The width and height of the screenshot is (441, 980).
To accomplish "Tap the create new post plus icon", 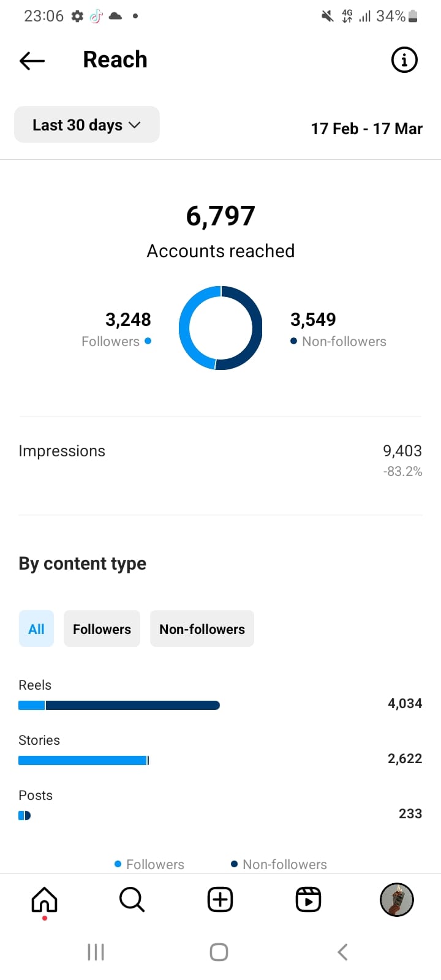I will pyautogui.click(x=220, y=900).
